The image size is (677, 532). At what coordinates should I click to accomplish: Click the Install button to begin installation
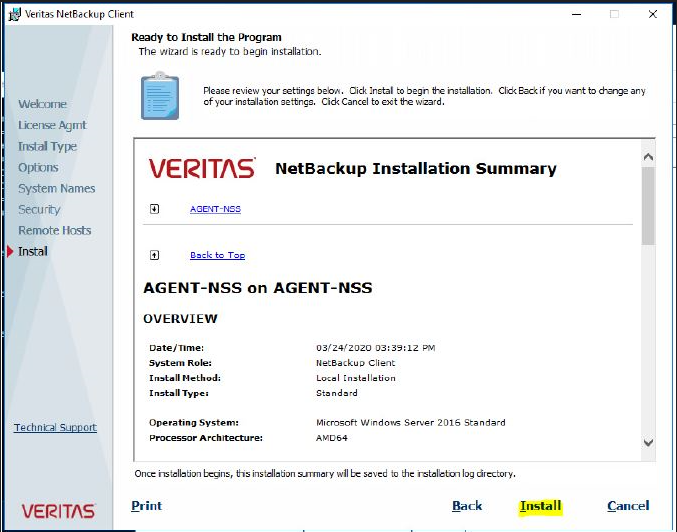pyautogui.click(x=540, y=506)
